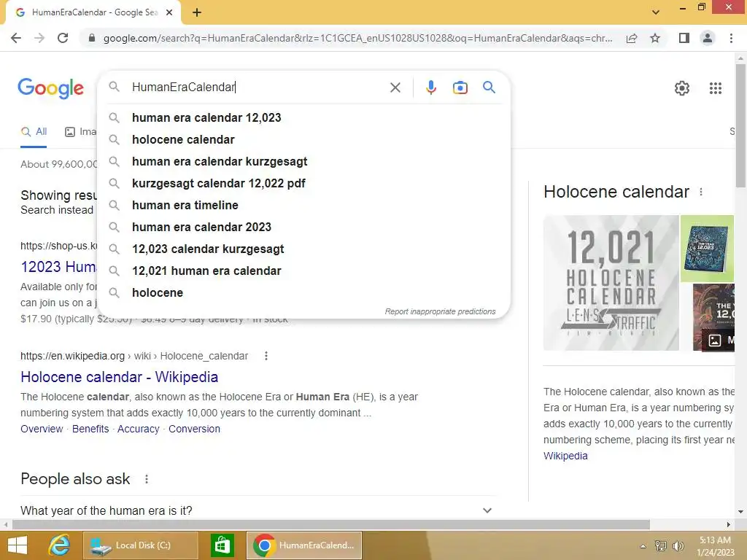
Task: Open more options beside Holocene calendar title
Action: [x=700, y=192]
